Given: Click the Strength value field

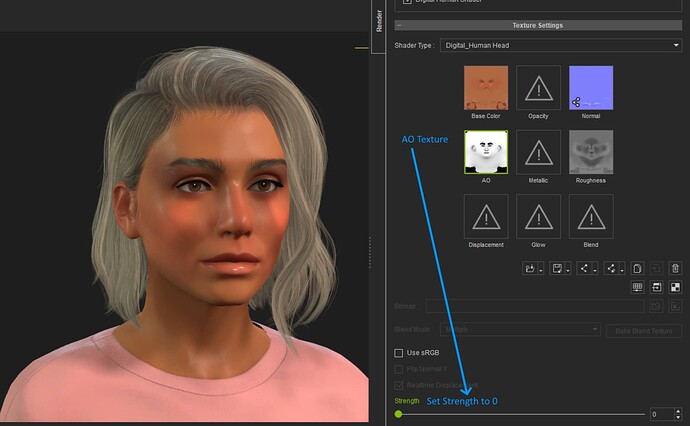Looking at the screenshot, I should 661,414.
